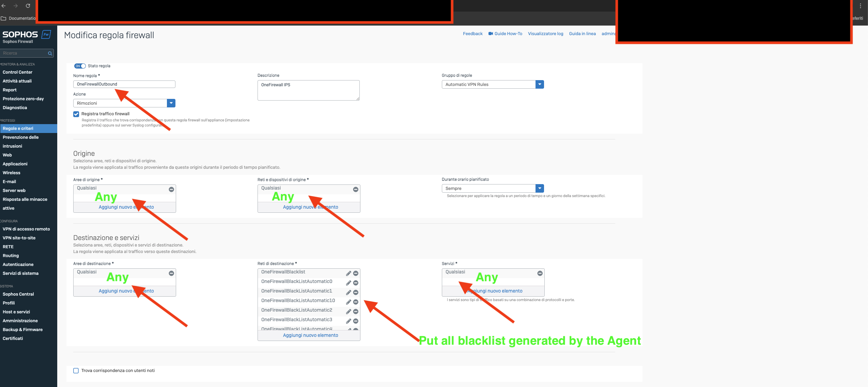Remove Qualsiasi from Reti e dispositivi di origine
Image resolution: width=868 pixels, height=387 pixels.
point(356,189)
